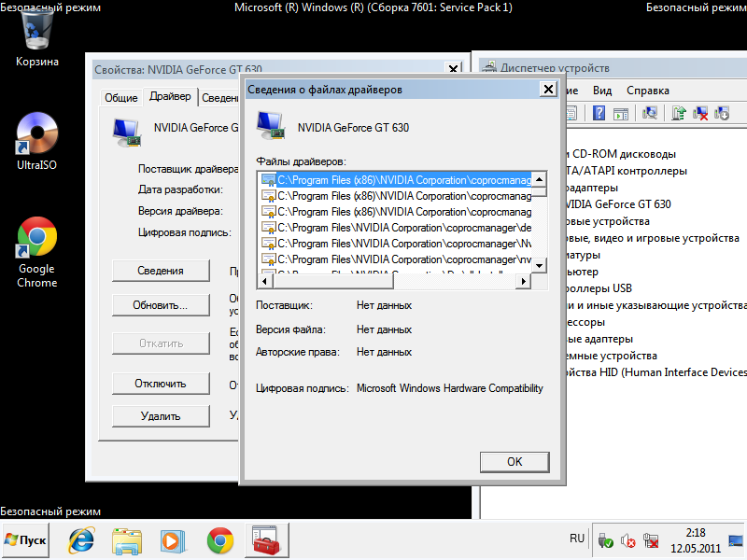The image size is (747, 560).
Task: Click the greyed Откатить button
Action: (161, 343)
